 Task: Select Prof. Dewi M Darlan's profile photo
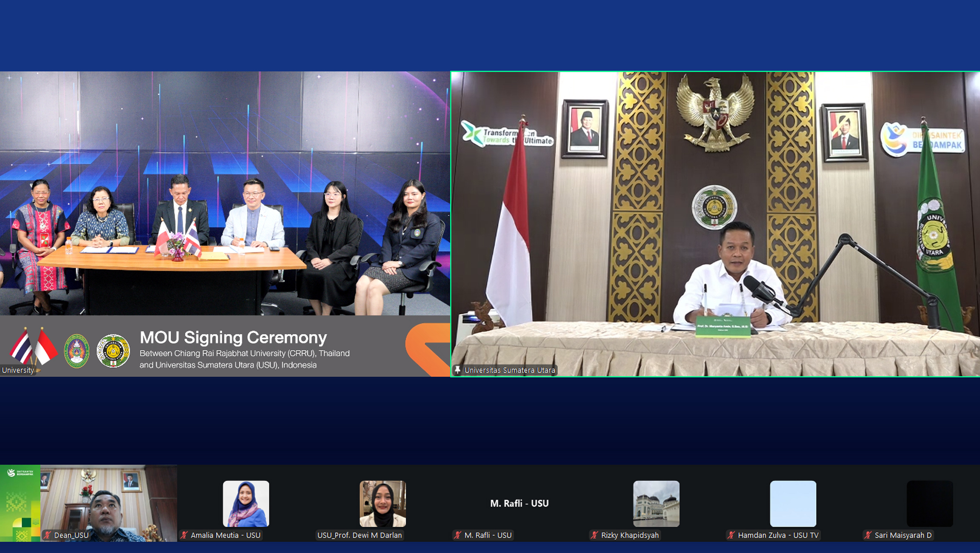(383, 504)
